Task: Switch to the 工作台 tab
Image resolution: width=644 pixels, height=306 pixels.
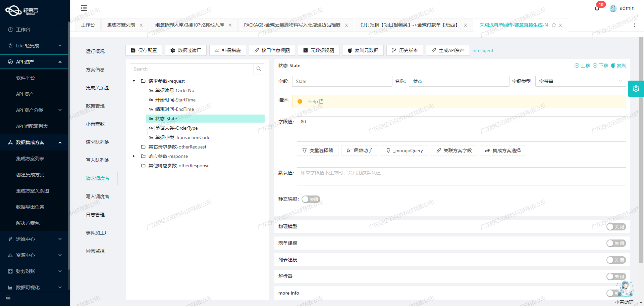Action: 88,25
